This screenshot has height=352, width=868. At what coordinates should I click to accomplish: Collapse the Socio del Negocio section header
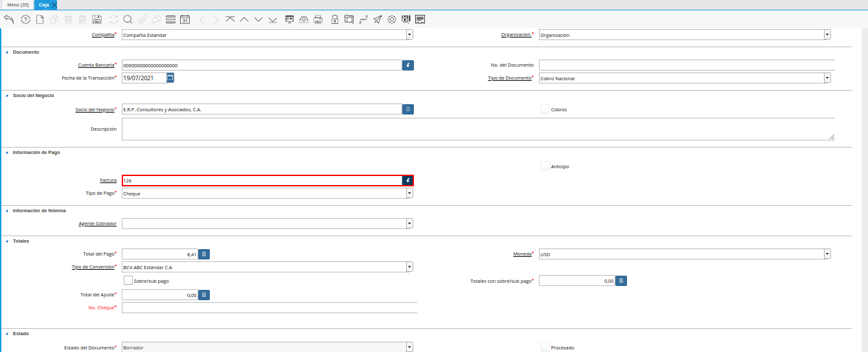[6, 96]
